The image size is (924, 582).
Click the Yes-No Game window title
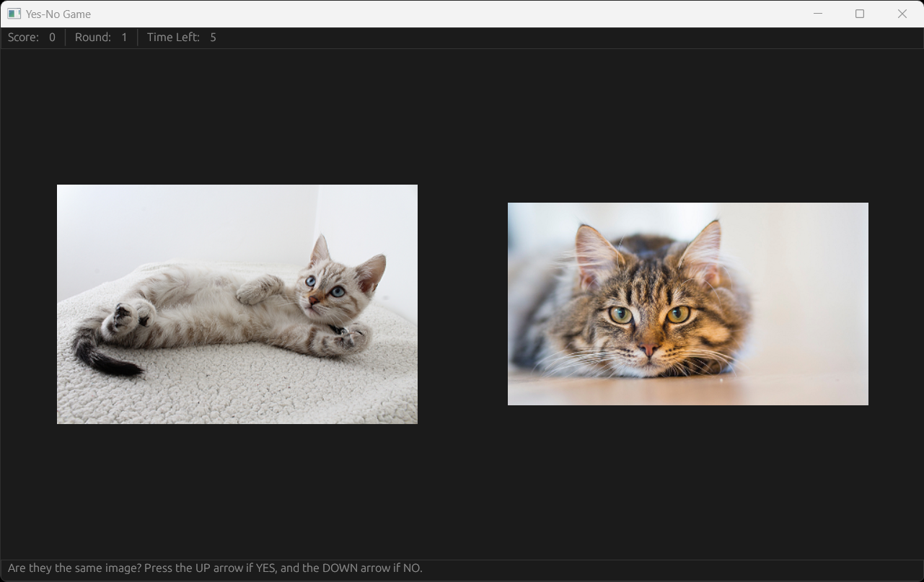[x=58, y=14]
